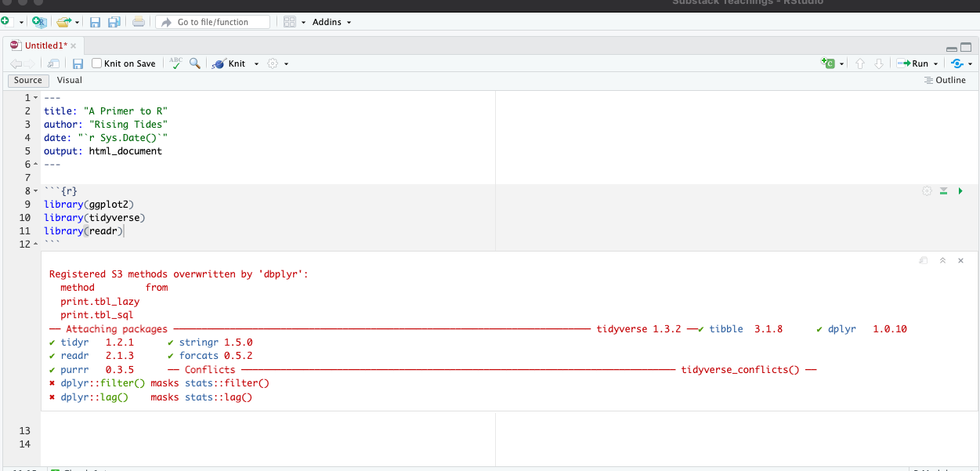This screenshot has height=471, width=980.
Task: Run the current line or selection
Action: pos(912,63)
